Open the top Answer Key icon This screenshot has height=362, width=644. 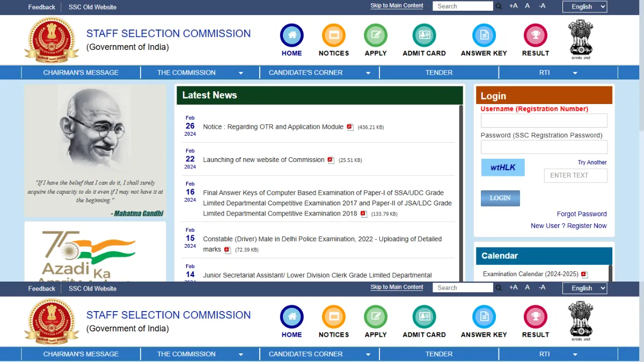pos(484,35)
